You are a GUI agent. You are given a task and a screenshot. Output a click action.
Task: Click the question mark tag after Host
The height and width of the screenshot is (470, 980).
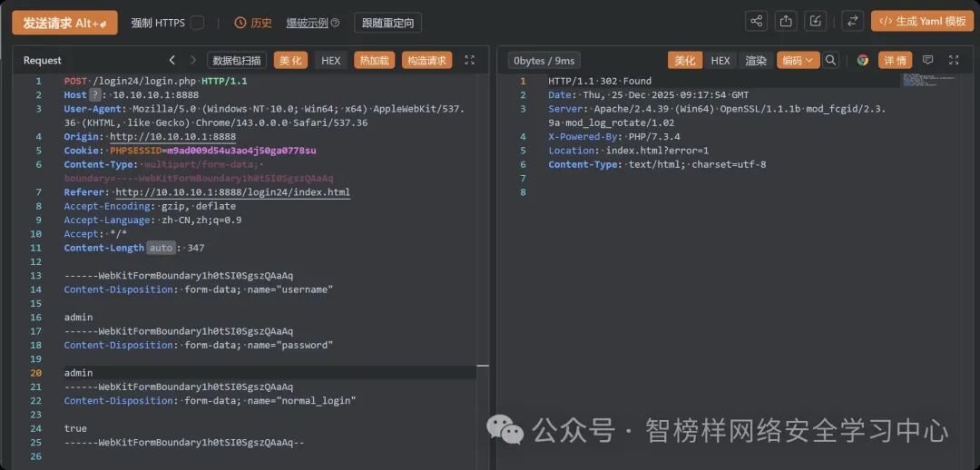[x=95, y=95]
